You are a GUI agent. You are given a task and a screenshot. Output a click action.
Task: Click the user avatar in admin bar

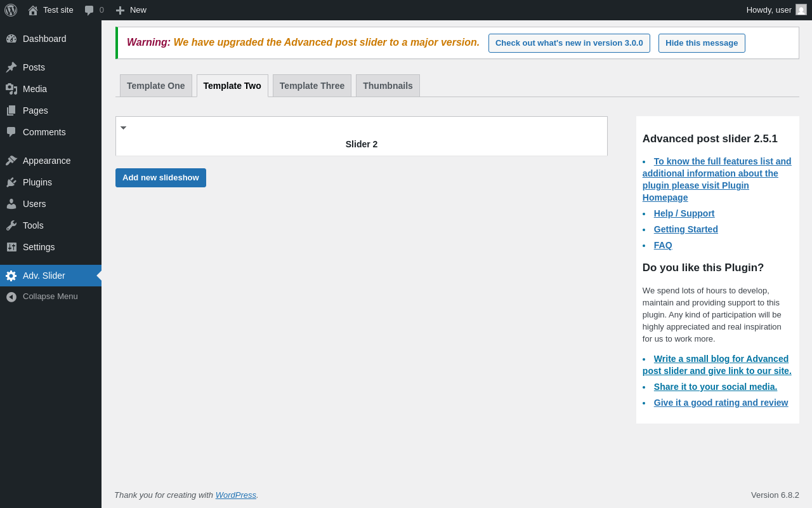(x=801, y=10)
